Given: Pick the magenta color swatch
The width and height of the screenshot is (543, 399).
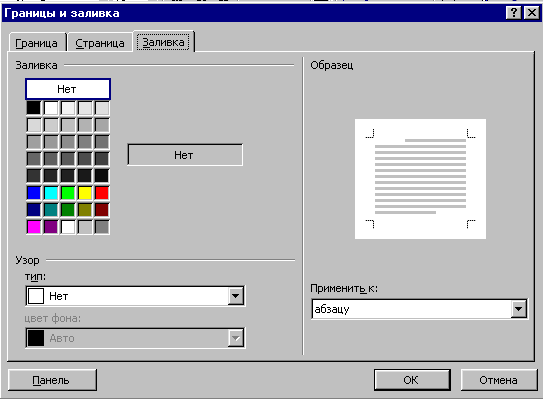Looking at the screenshot, I should (x=34, y=227).
